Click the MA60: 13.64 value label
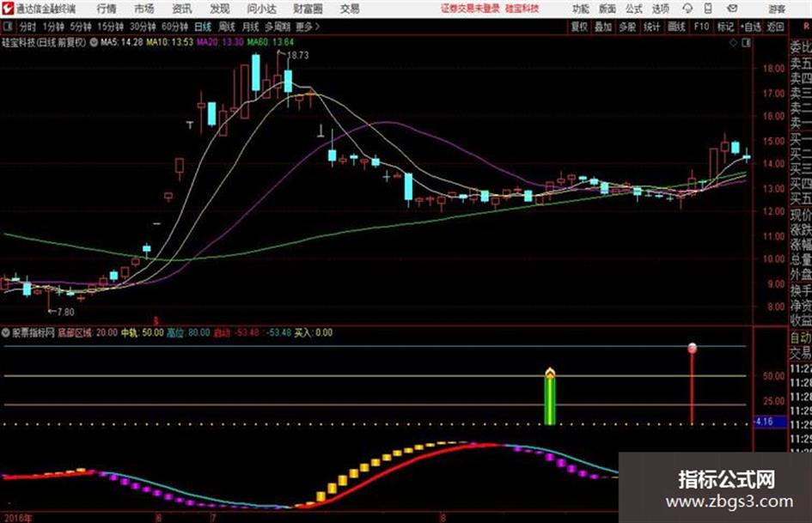The height and width of the screenshot is (523, 812). [271, 42]
